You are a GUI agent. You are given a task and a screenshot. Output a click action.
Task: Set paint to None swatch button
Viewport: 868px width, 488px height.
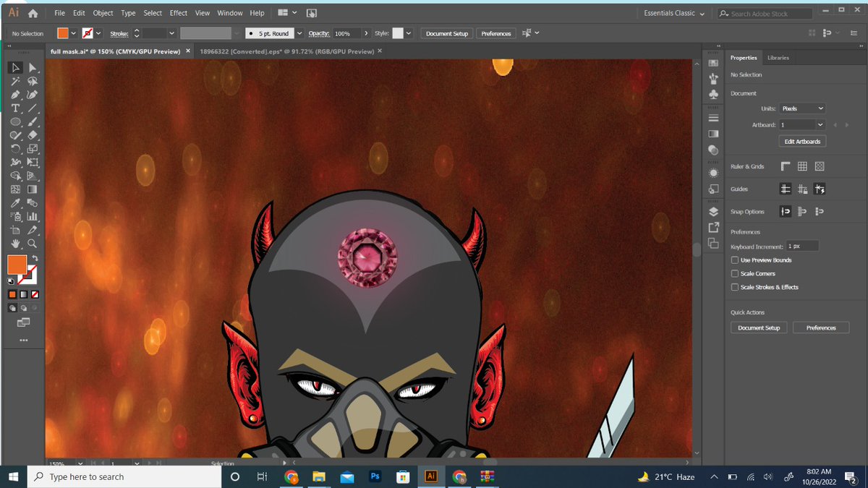(34, 294)
